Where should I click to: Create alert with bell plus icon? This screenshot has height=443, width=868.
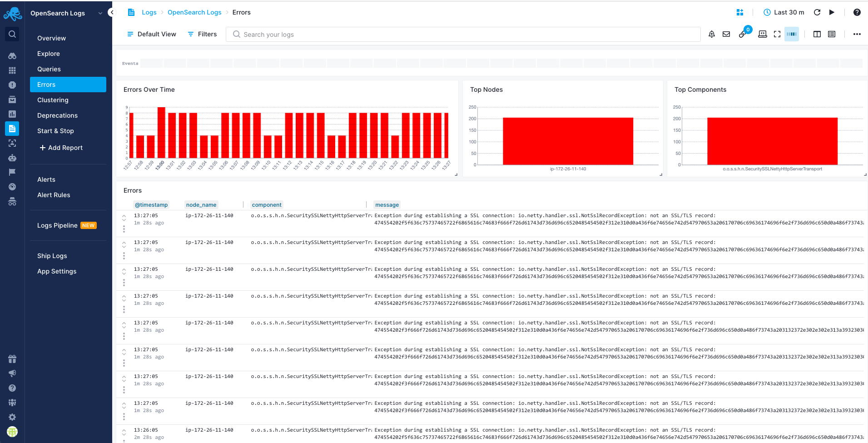point(712,34)
